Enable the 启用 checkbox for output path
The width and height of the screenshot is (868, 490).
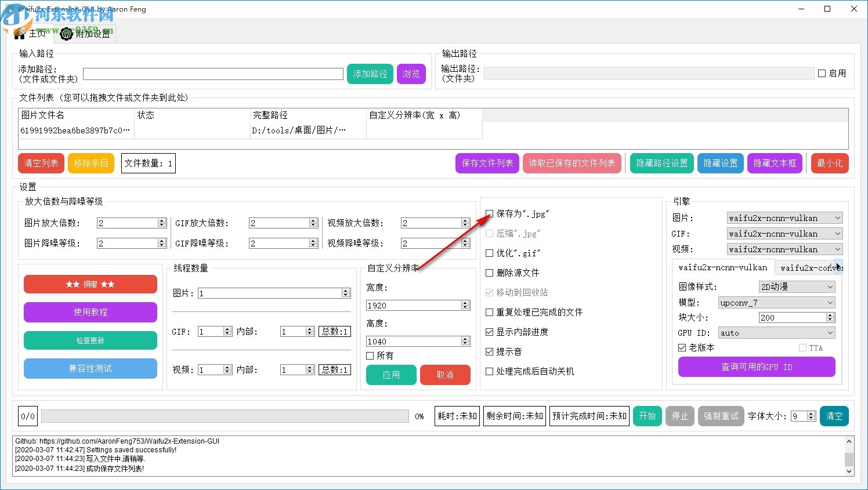[822, 73]
